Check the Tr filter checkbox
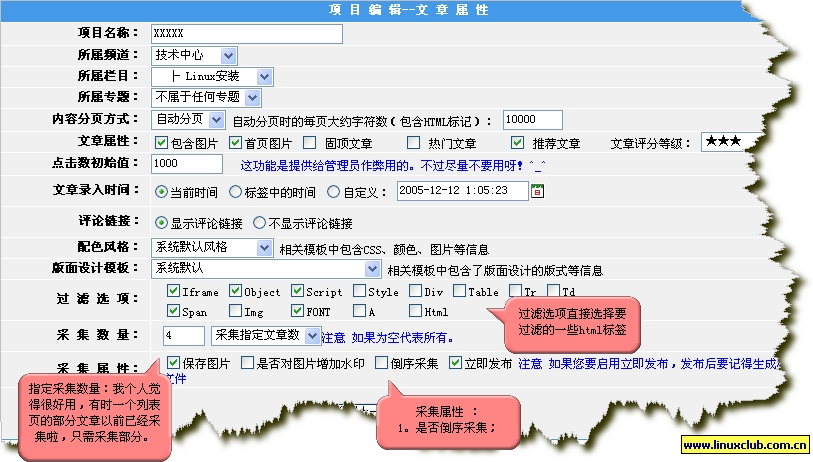The width and height of the screenshot is (813, 462). pos(515,290)
